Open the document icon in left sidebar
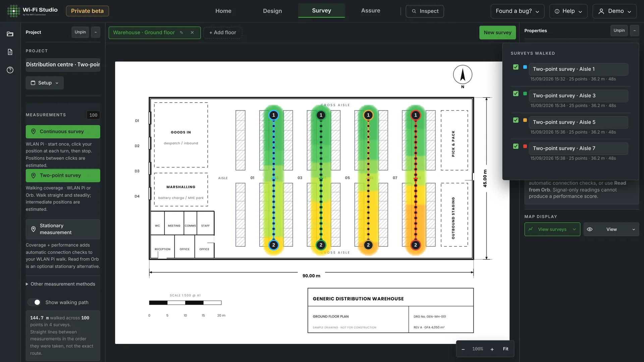The width and height of the screenshot is (644, 362). coord(10,52)
